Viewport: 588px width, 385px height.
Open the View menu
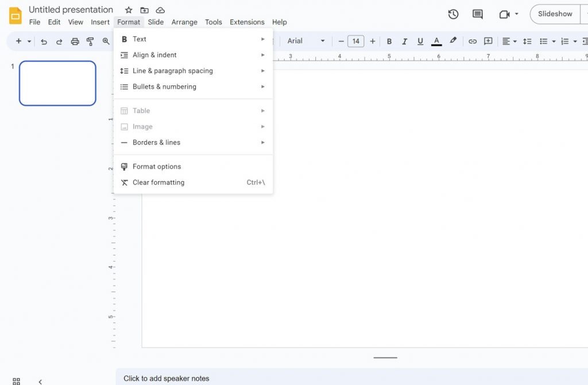click(75, 22)
